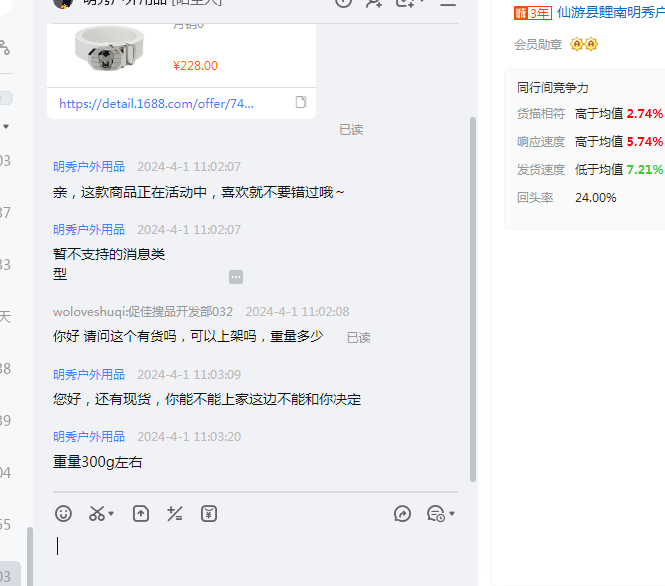This screenshot has width=665, height=586.
Task: Click the 回头率 label
Action: (535, 198)
